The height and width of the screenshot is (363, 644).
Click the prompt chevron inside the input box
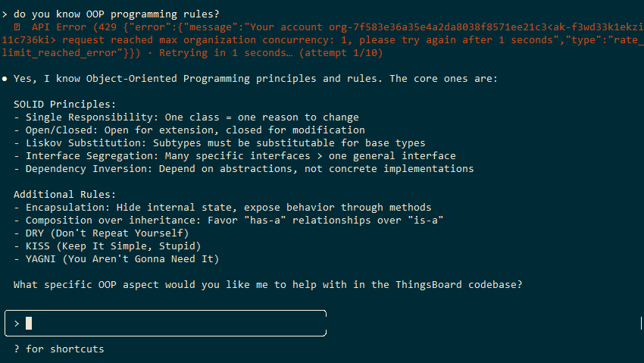tap(17, 324)
